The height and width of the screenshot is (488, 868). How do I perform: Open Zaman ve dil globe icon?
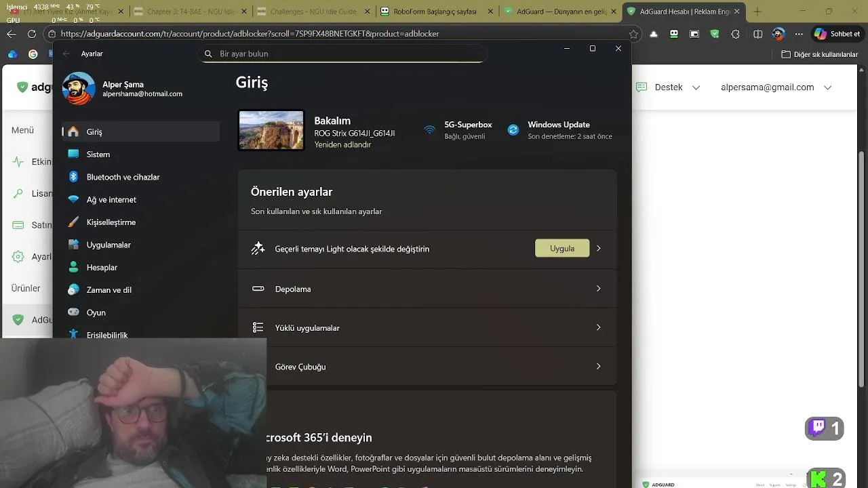pyautogui.click(x=73, y=289)
